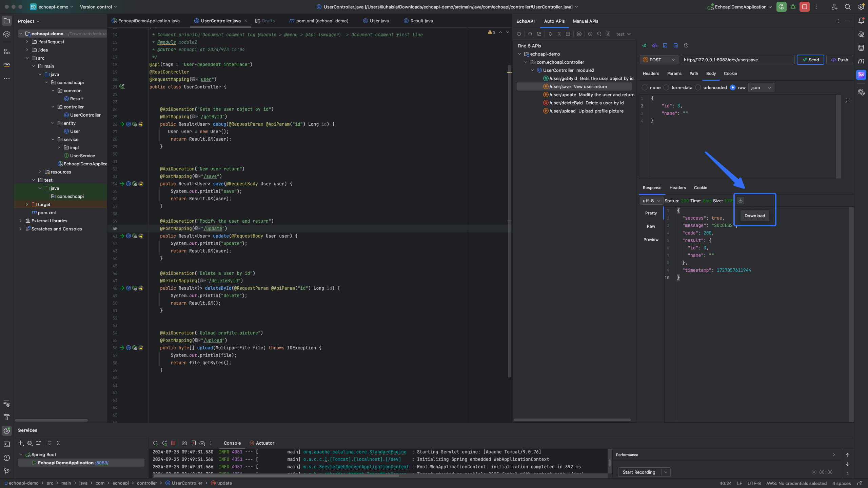The height and width of the screenshot is (488, 868).
Task: Click the purple cloud upload icon above the URL
Action: (x=655, y=45)
